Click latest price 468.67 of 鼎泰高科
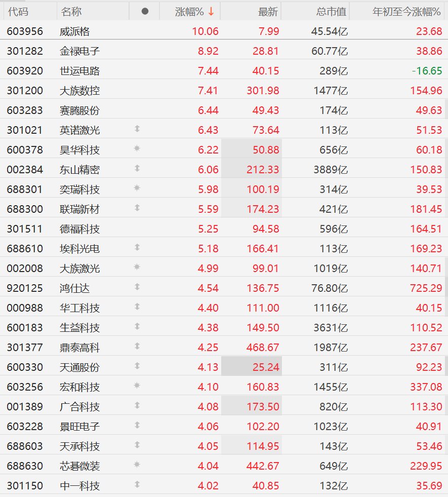This screenshot has width=448, height=497. tap(263, 348)
